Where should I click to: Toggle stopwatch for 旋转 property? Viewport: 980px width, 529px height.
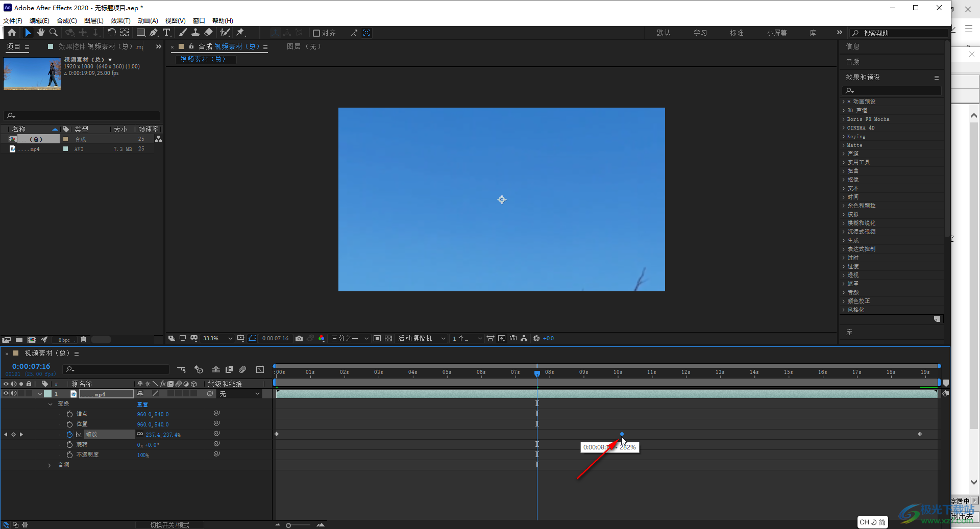69,445
